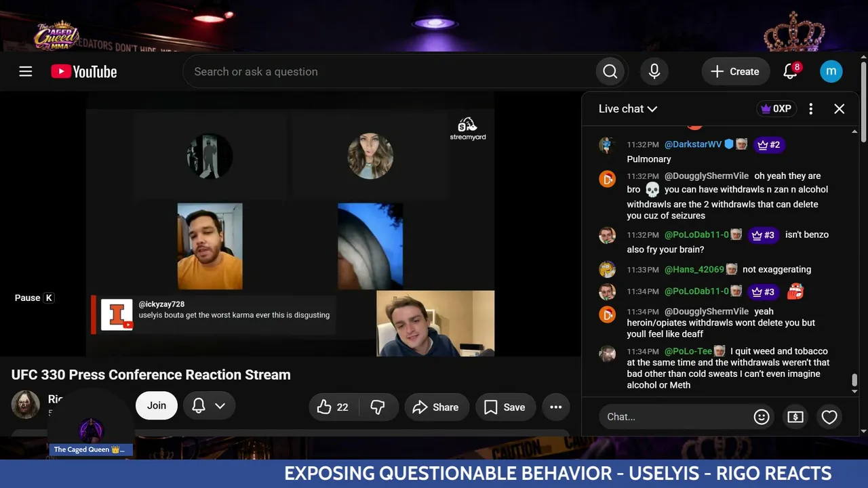Click the #3 crown badge on benzo message
This screenshot has width=868, height=488.
(763, 235)
